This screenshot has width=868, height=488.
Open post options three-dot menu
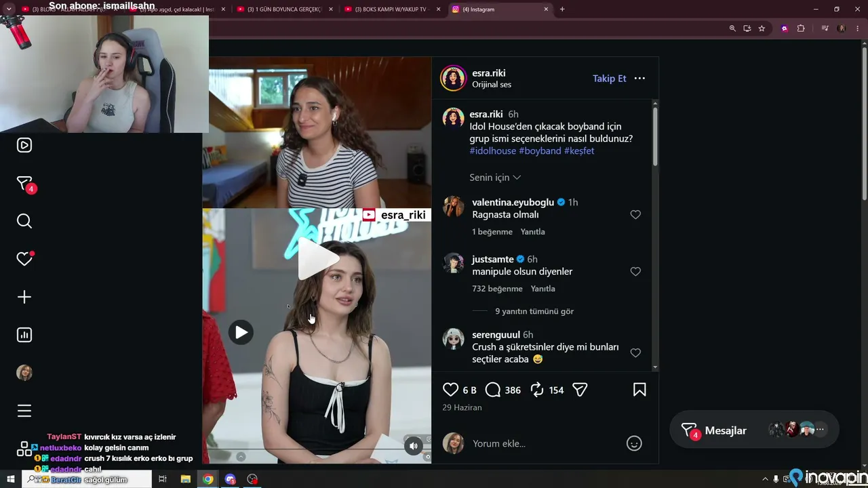[639, 79]
